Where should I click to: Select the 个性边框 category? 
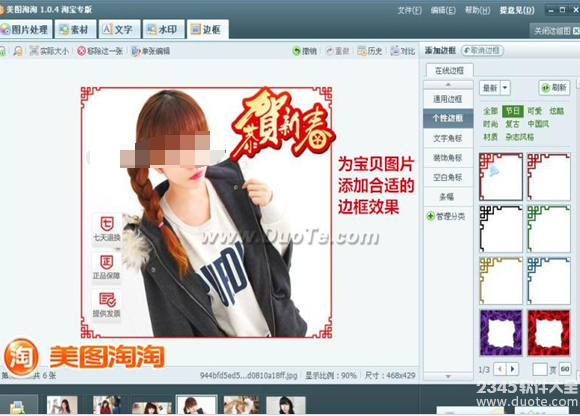pos(448,118)
